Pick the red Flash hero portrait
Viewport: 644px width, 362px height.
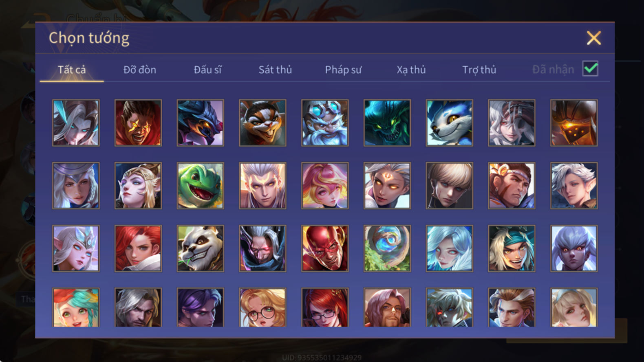325,248
